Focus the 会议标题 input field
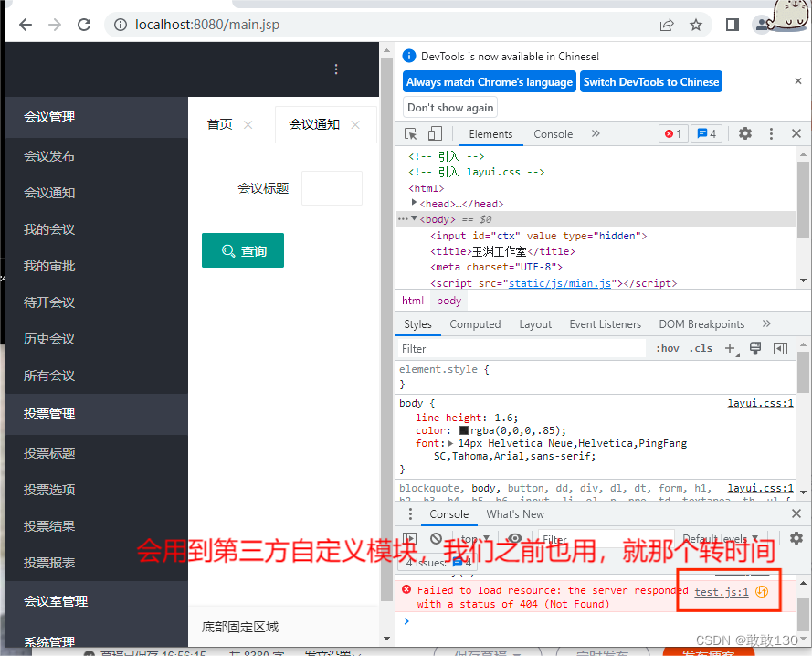The height and width of the screenshot is (656, 812). [x=332, y=188]
